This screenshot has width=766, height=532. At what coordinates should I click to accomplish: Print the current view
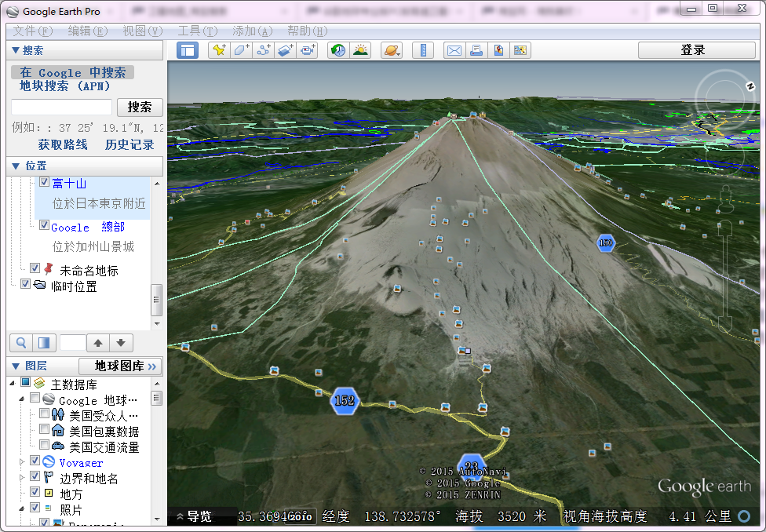coord(476,50)
